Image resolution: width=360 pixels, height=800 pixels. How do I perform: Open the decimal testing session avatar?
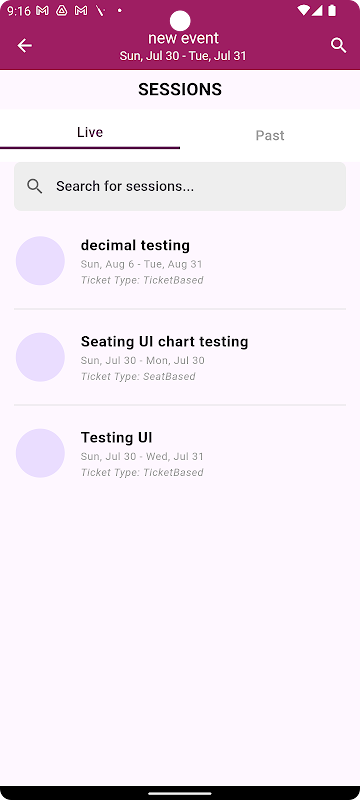[40, 261]
